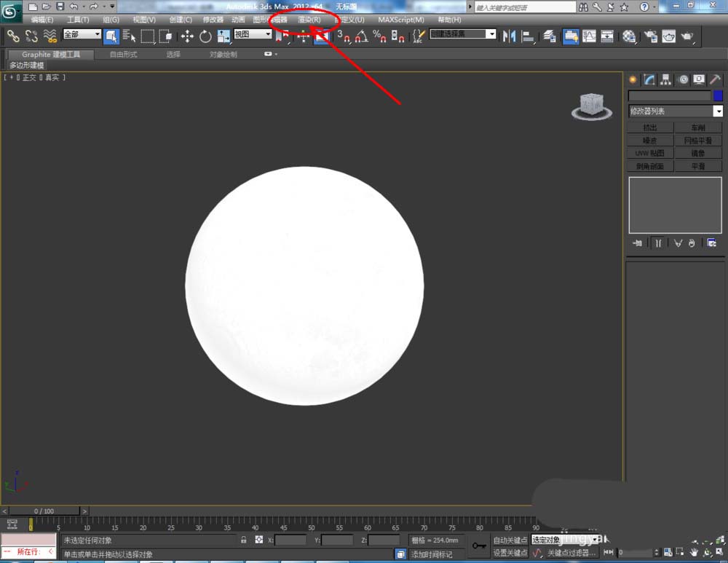
Task: Expand the help question mark dropdown arrow
Action: click(x=654, y=7)
